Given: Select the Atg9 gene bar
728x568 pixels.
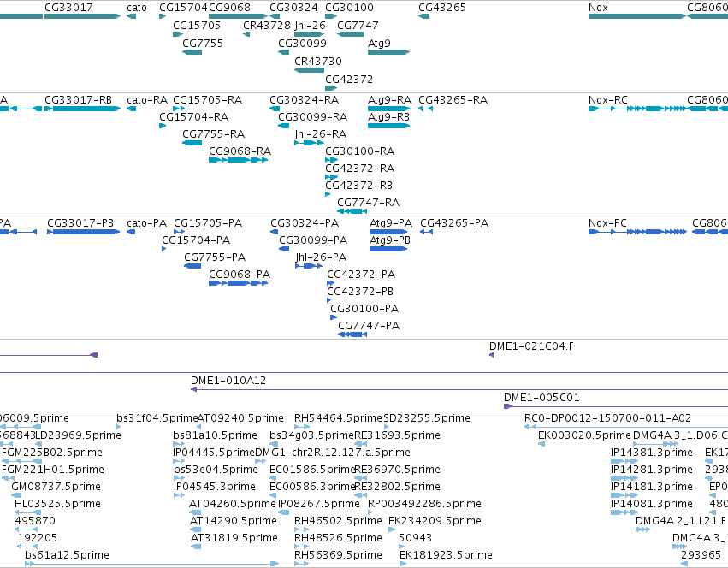Looking at the screenshot, I should (x=388, y=52).
